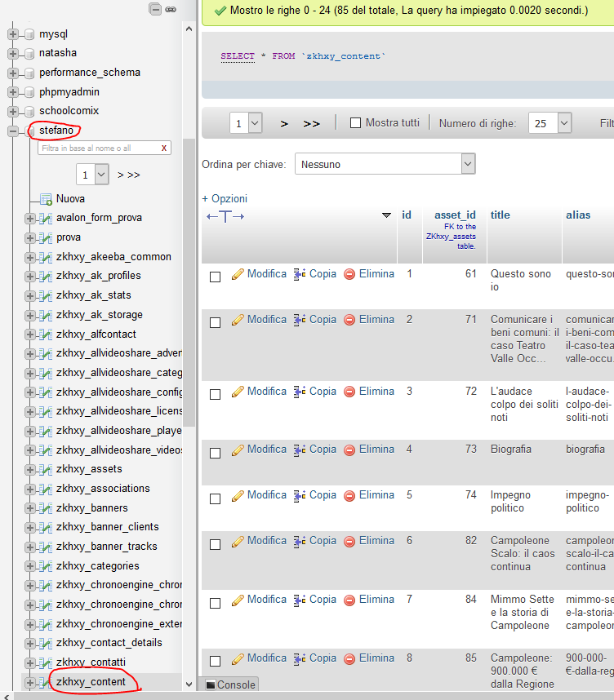Click the table icon next to zkhxy_assets
Viewport: 614px width, 700px height.
pyautogui.click(x=46, y=470)
